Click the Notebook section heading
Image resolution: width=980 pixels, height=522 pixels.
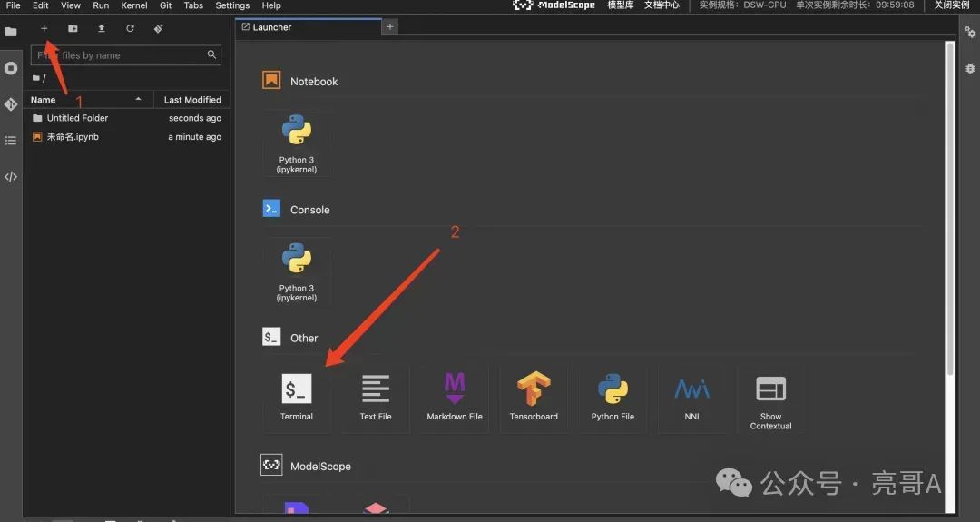(314, 82)
